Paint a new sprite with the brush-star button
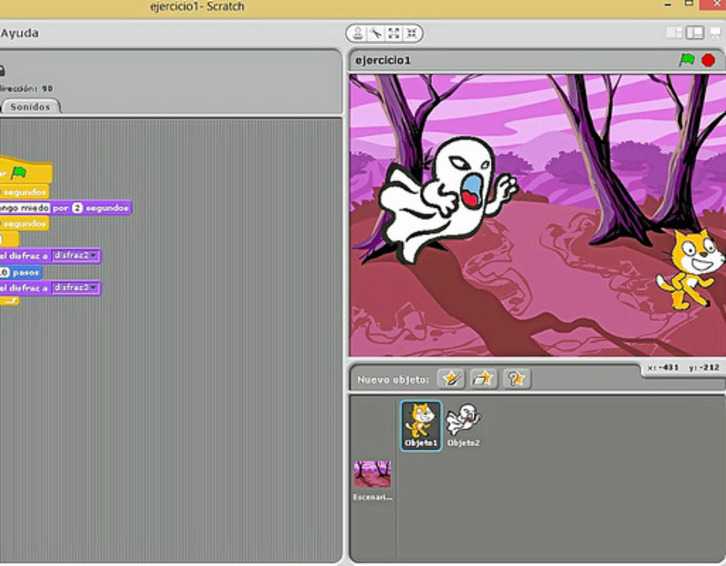The height and width of the screenshot is (566, 726). [452, 379]
